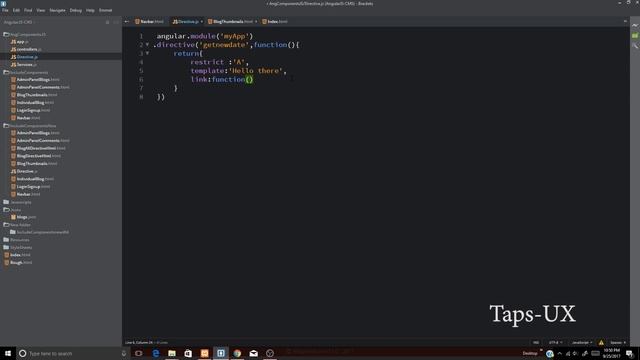This screenshot has width=640, height=360.
Task: Open Rough.html in the file tree
Action: pyautogui.click(x=18, y=262)
